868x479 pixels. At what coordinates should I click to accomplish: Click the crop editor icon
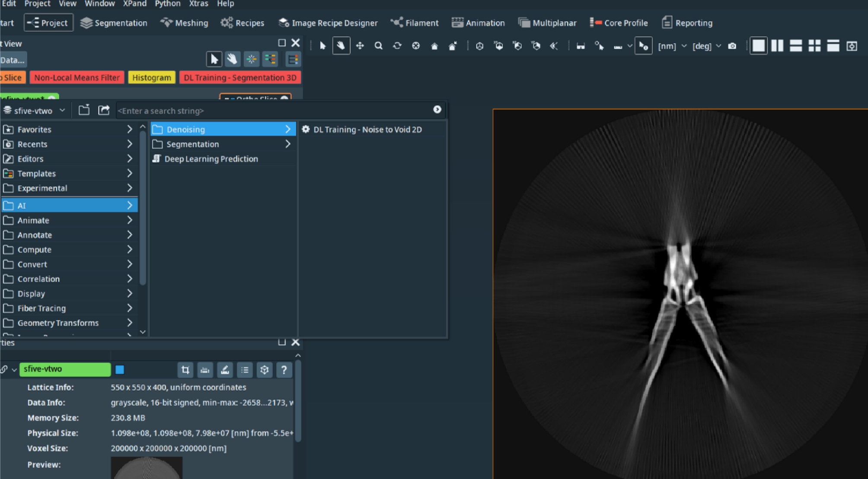185,370
